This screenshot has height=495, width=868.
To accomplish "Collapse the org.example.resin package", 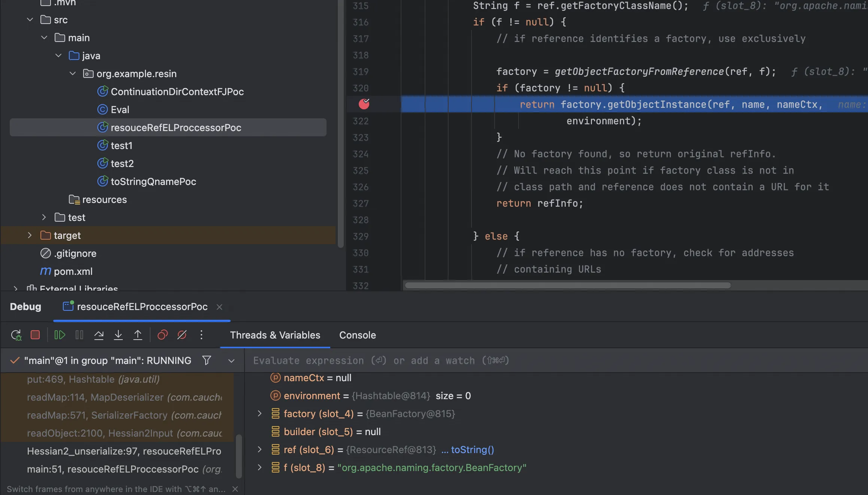I will point(73,73).
